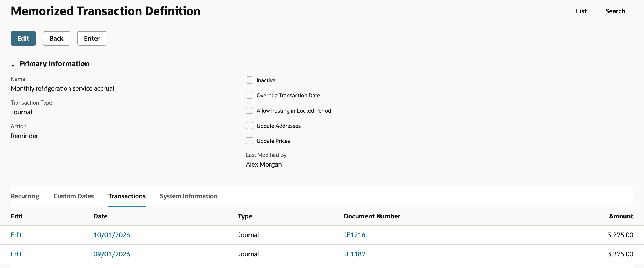
Task: Open document number JE1216
Action: point(354,235)
